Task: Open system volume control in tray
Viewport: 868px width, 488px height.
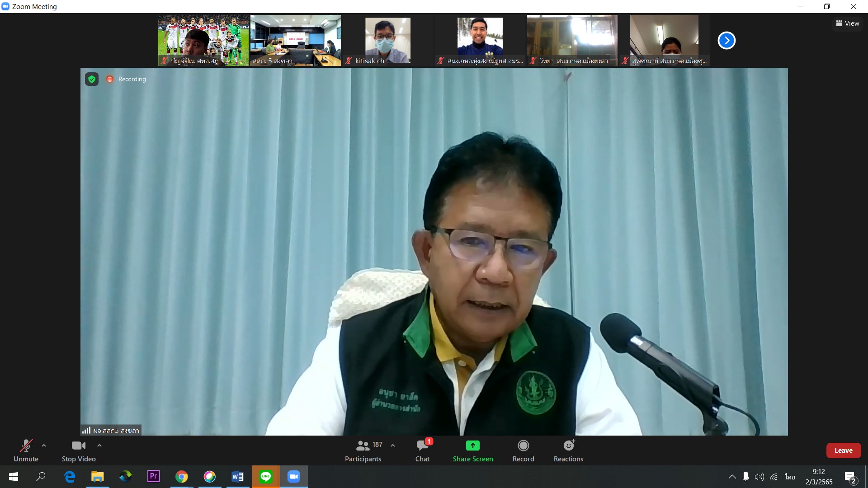Action: pyautogui.click(x=759, y=477)
